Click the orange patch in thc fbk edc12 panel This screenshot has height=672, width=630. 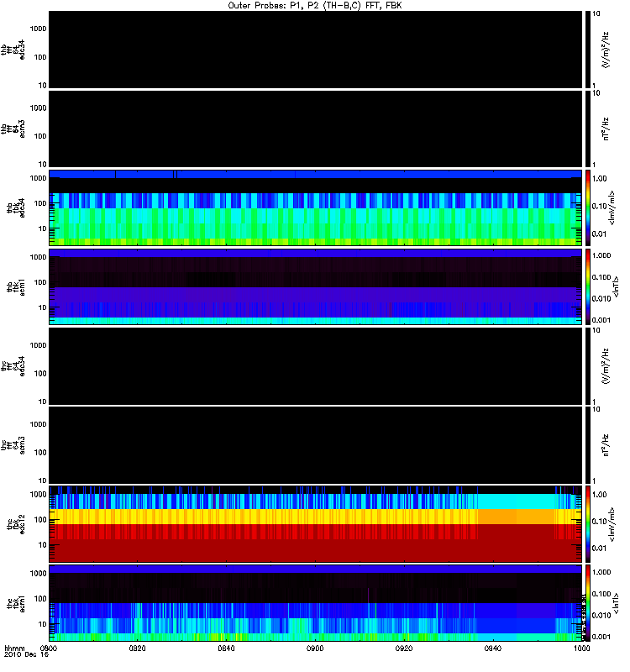pos(516,517)
